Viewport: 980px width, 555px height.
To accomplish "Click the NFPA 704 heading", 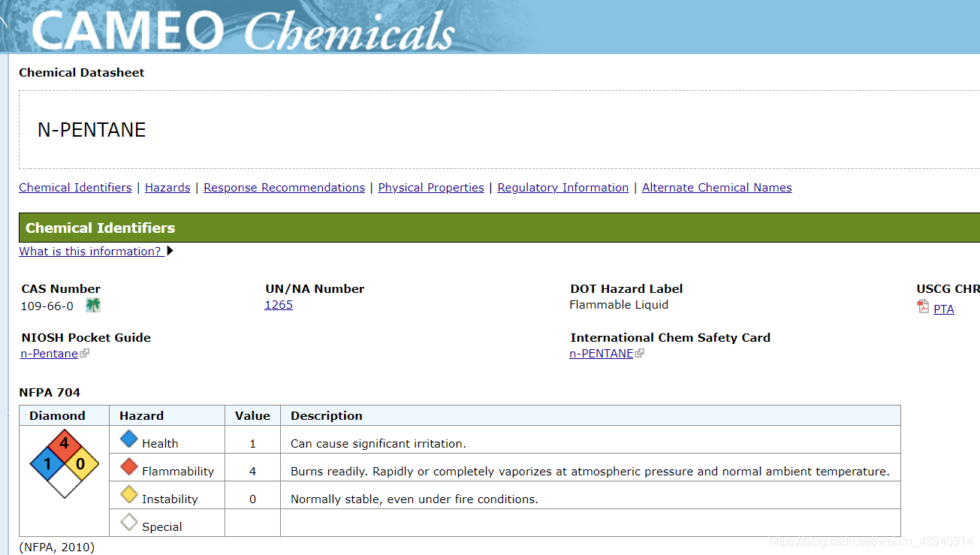I will point(50,392).
